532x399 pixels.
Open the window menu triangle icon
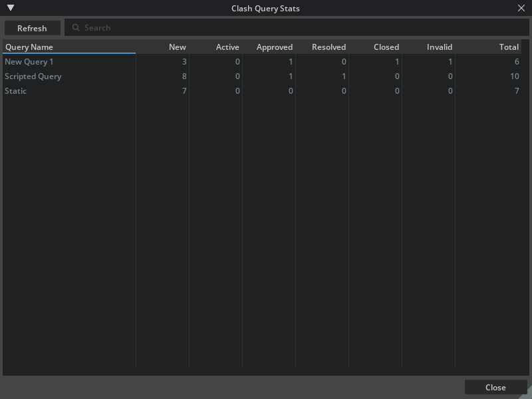[9, 8]
